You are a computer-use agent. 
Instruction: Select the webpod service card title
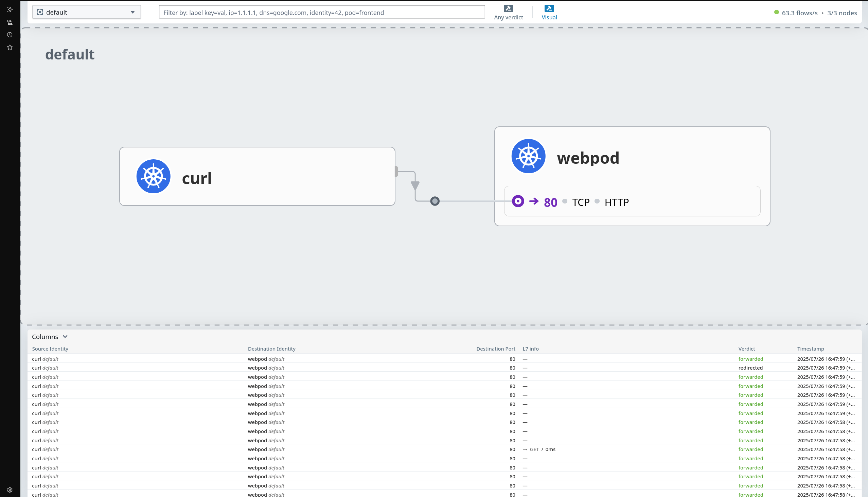point(588,158)
